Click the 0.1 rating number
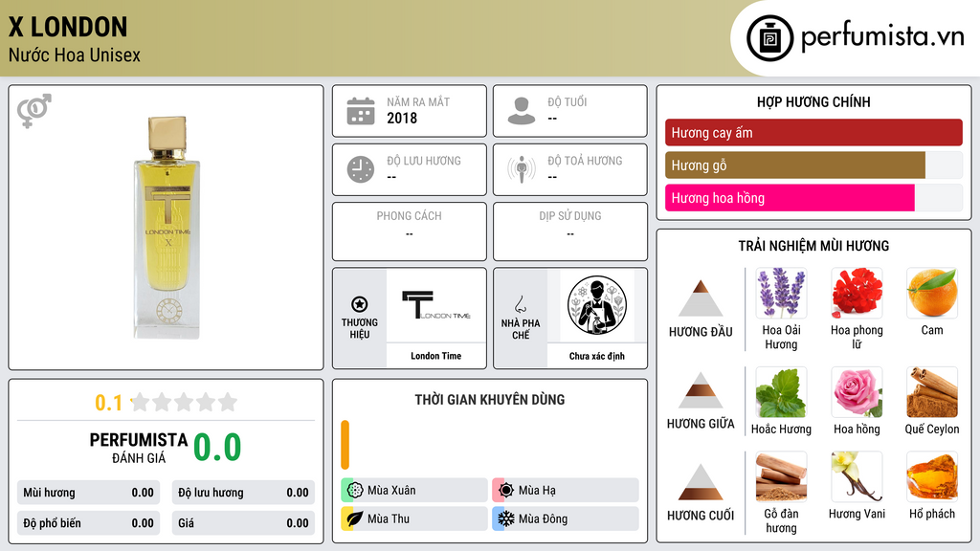The height and width of the screenshot is (551, 980). pyautogui.click(x=109, y=403)
